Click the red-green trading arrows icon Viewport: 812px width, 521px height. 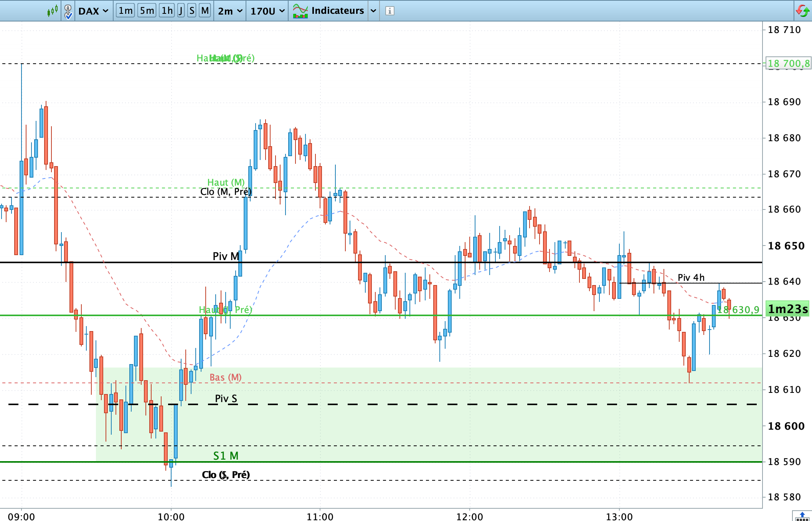[x=802, y=11]
